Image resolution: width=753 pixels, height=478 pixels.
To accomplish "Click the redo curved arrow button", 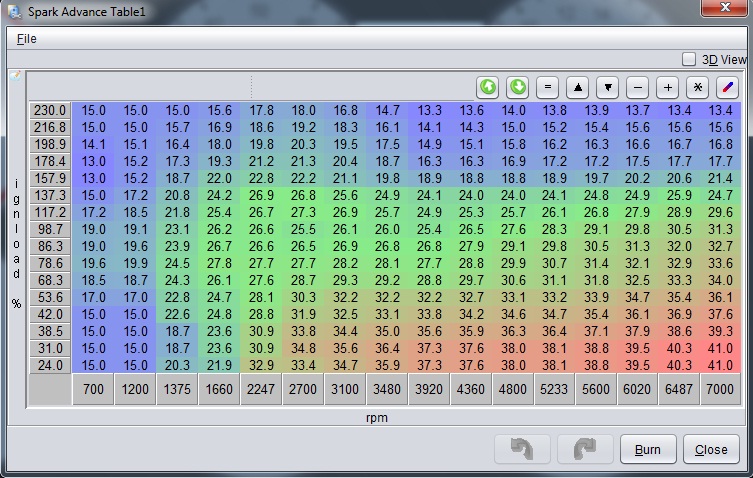I will click(584, 449).
